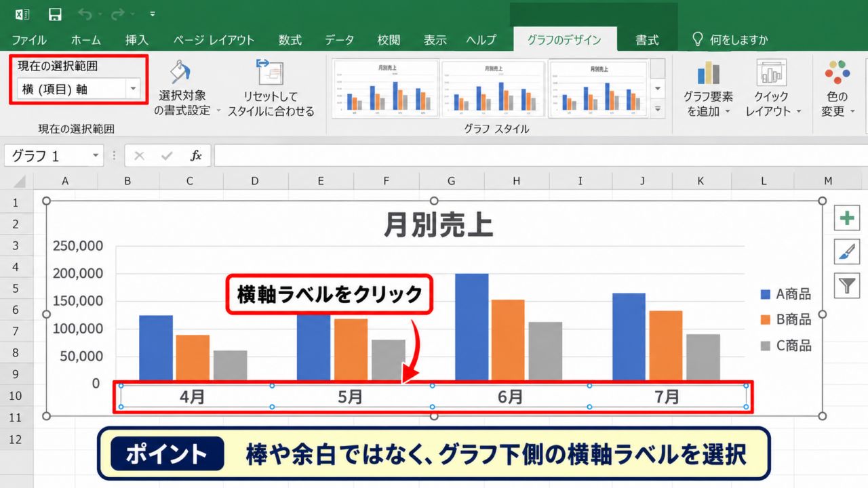Click the 250,000 vertical axis value
Screen dimensions: 868x488
(x=77, y=246)
